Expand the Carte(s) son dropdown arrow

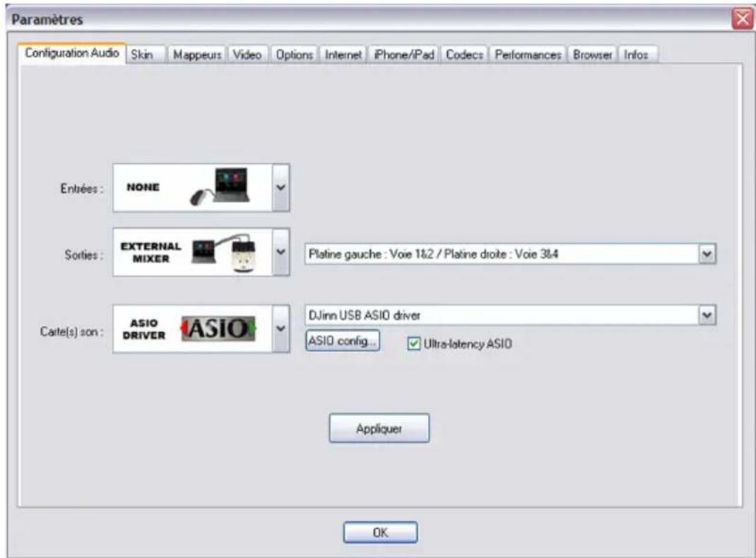[280, 328]
